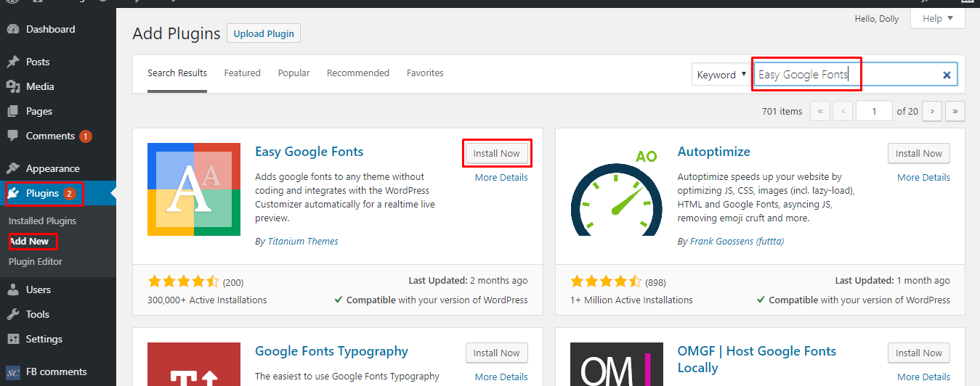Open More Details for Autoptimize
980x386 pixels.
(923, 177)
